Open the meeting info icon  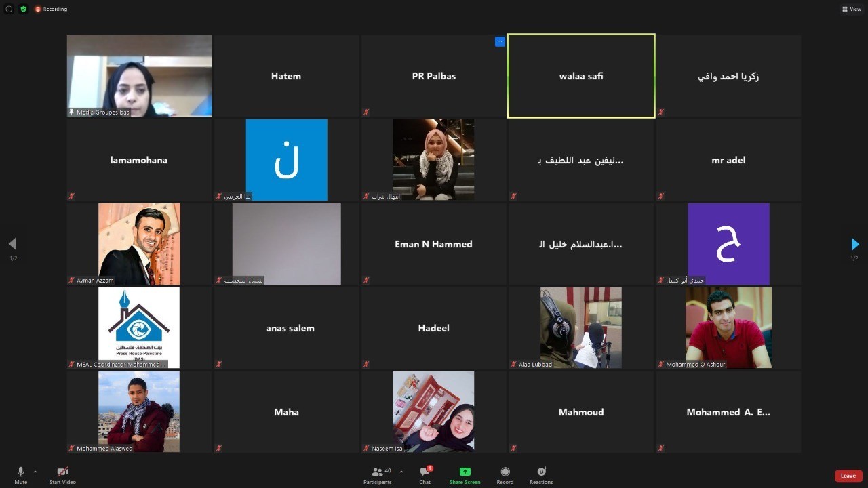pyautogui.click(x=9, y=9)
